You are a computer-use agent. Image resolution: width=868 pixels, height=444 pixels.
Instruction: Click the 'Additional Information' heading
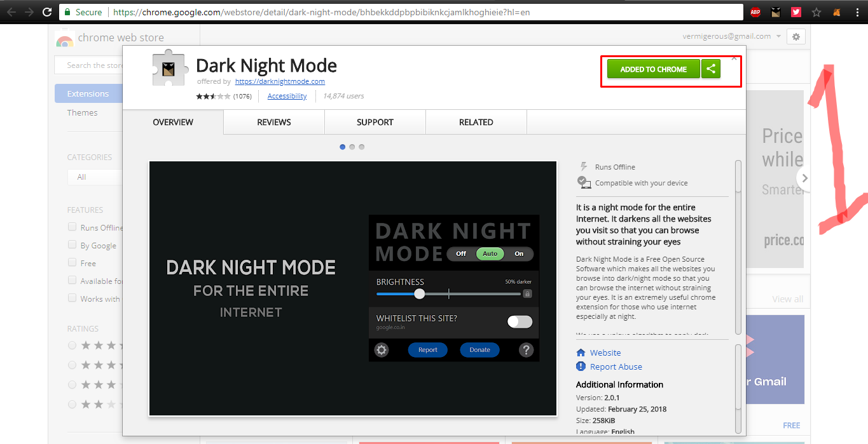619,384
